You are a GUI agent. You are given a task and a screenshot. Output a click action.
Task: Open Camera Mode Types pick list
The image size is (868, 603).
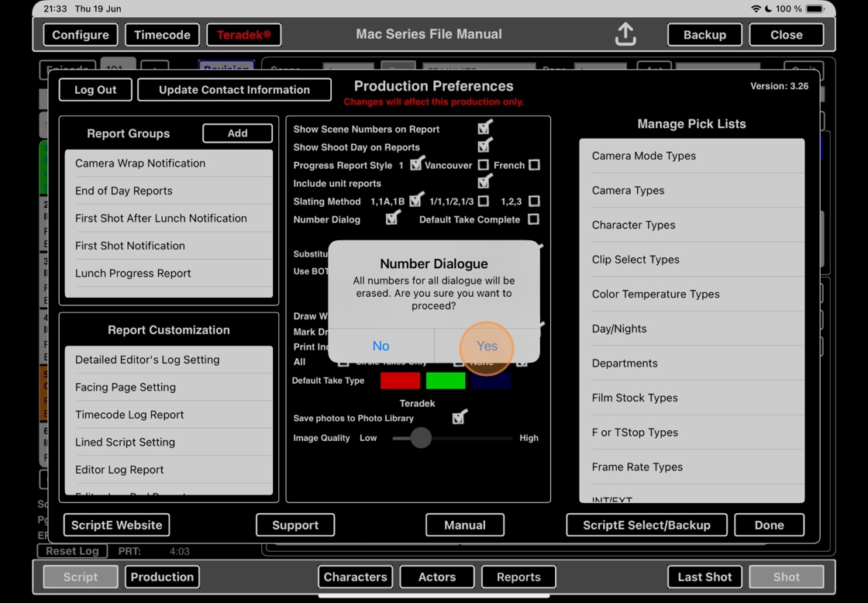click(x=692, y=156)
